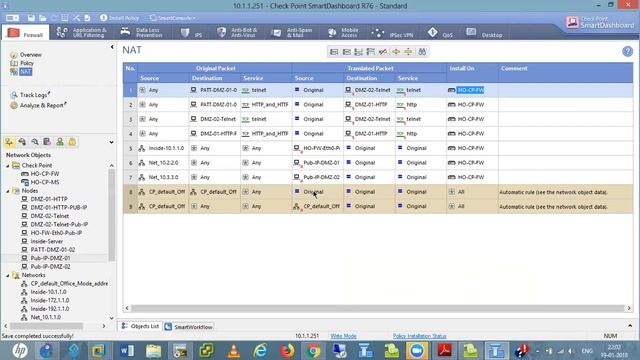Select the second icon in the objects tree tab row

click(22, 142)
